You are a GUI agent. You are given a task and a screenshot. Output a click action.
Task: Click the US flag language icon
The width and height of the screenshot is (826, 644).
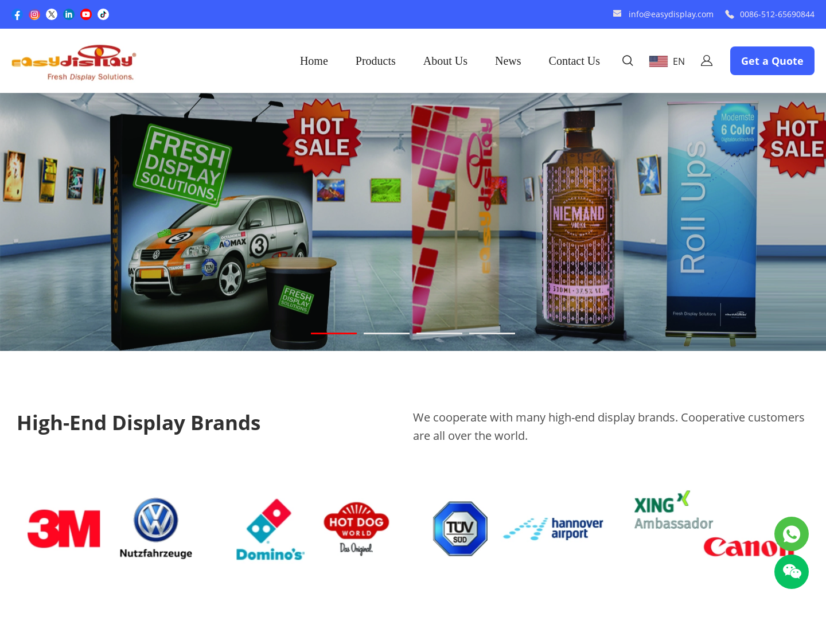(659, 61)
